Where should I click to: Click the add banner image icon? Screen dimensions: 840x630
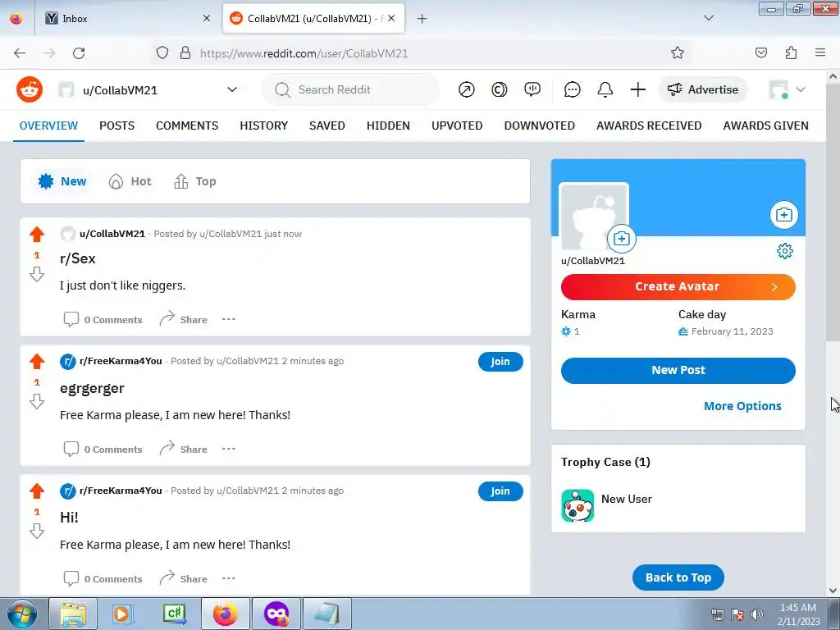(x=783, y=215)
